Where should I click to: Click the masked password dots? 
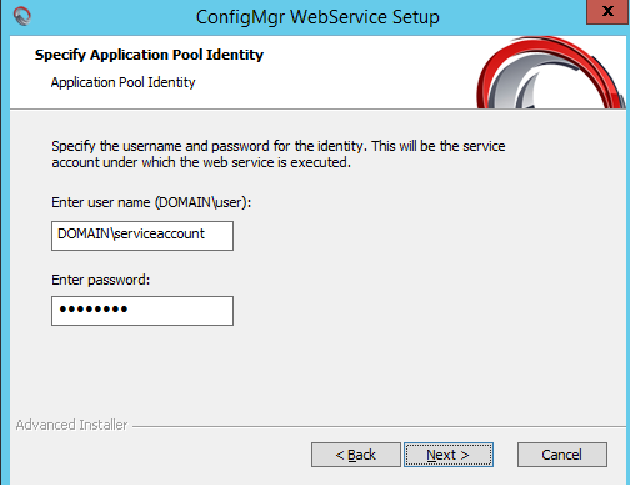tap(93, 310)
